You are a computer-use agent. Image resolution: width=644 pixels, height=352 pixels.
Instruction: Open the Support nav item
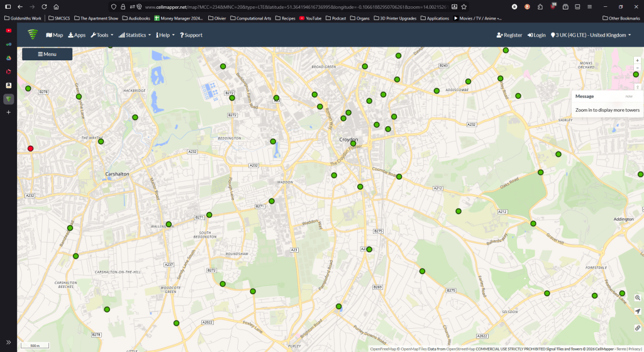click(191, 35)
